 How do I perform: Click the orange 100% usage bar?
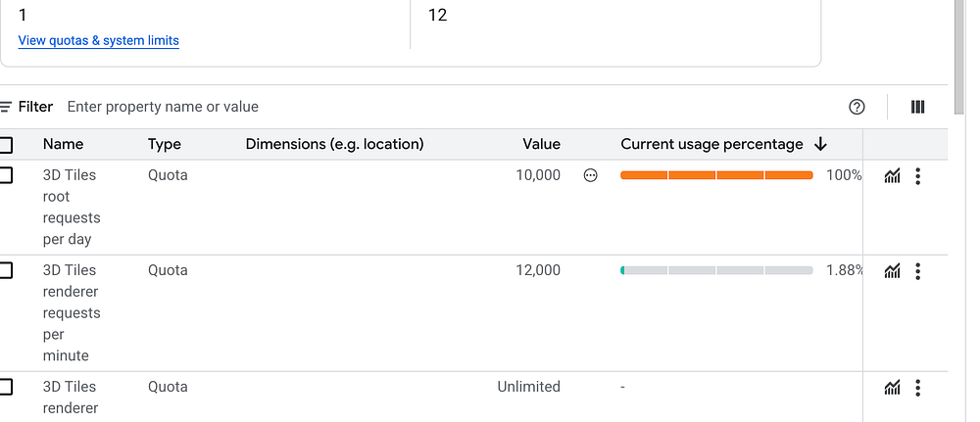pos(716,175)
